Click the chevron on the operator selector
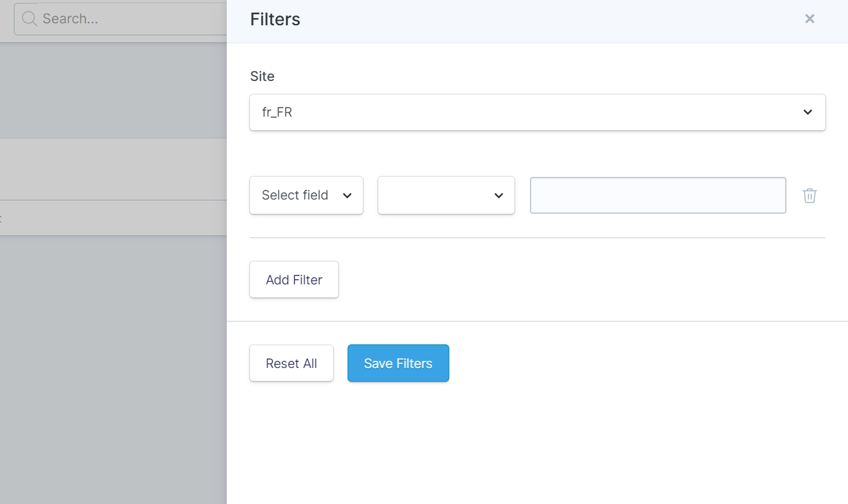Viewport: 848px width, 504px height. [x=498, y=195]
